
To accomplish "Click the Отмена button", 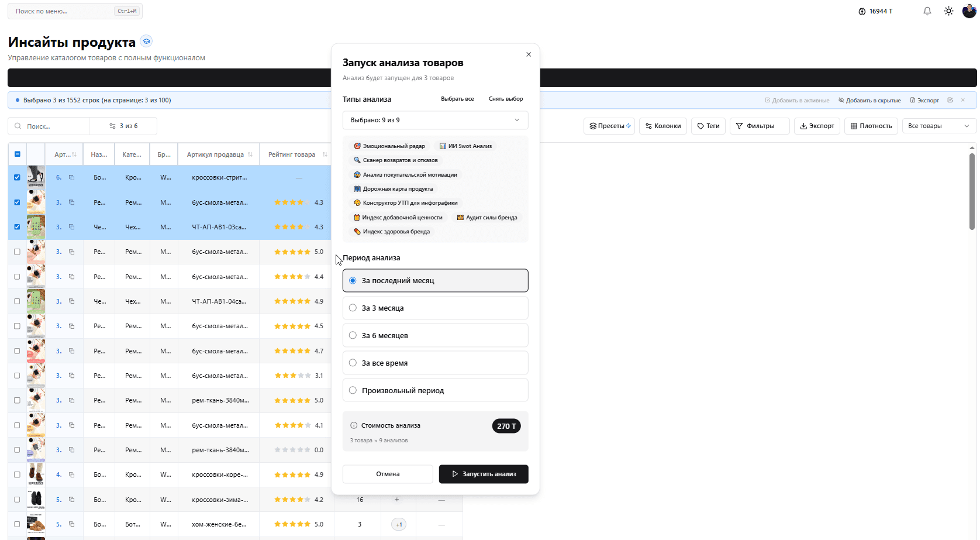I will point(388,474).
